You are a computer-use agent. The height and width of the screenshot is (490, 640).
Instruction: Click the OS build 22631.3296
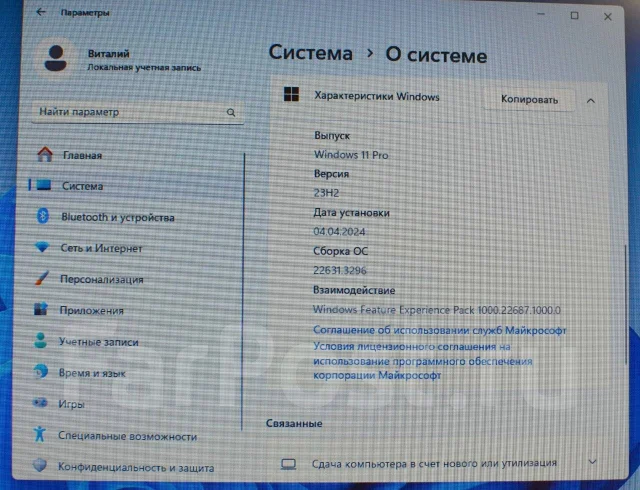tap(340, 270)
